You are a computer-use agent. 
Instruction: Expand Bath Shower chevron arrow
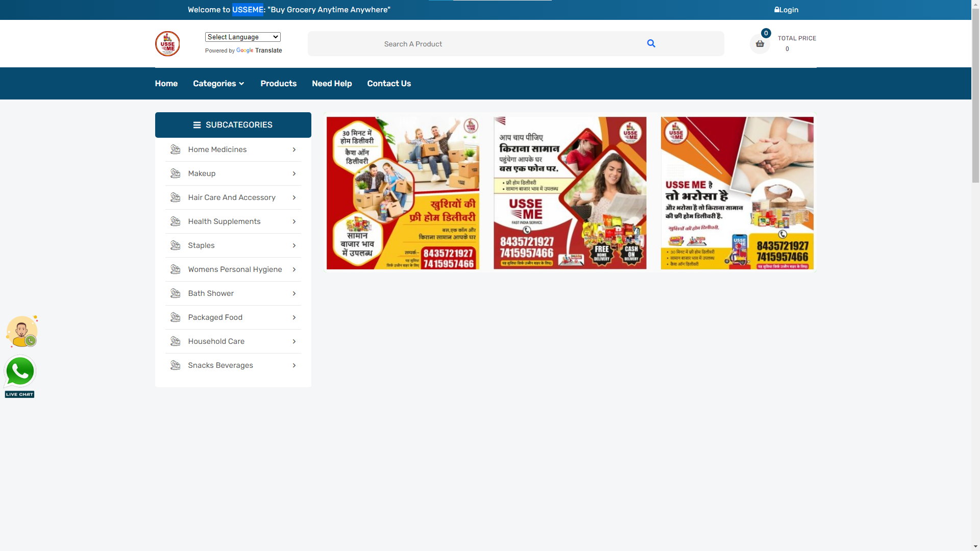294,293
